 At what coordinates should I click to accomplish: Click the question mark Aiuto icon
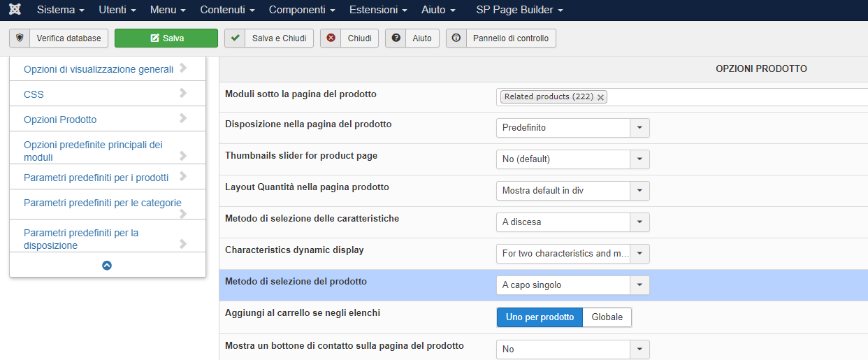point(396,38)
